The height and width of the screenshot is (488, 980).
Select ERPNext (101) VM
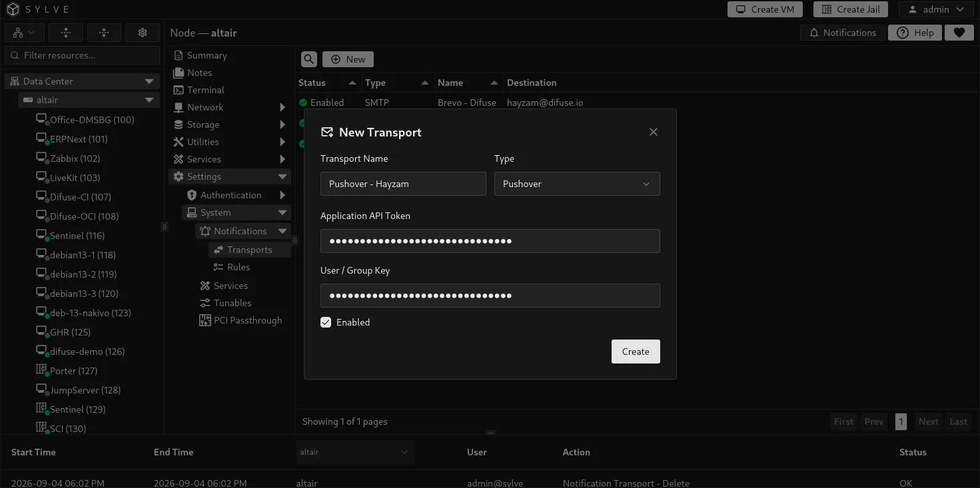(79, 139)
